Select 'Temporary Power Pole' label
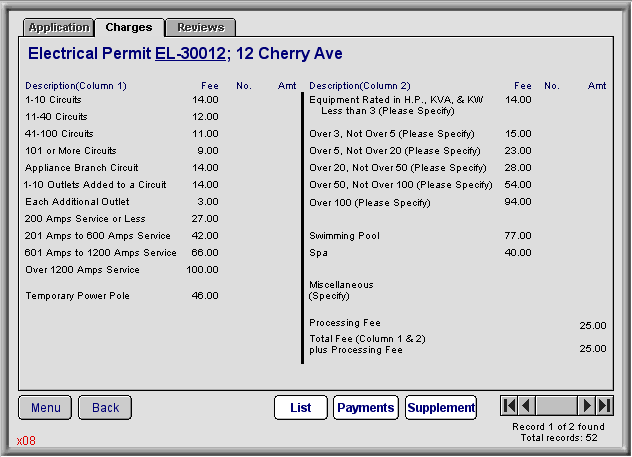Screen dimensions: 632x457 click(78, 295)
